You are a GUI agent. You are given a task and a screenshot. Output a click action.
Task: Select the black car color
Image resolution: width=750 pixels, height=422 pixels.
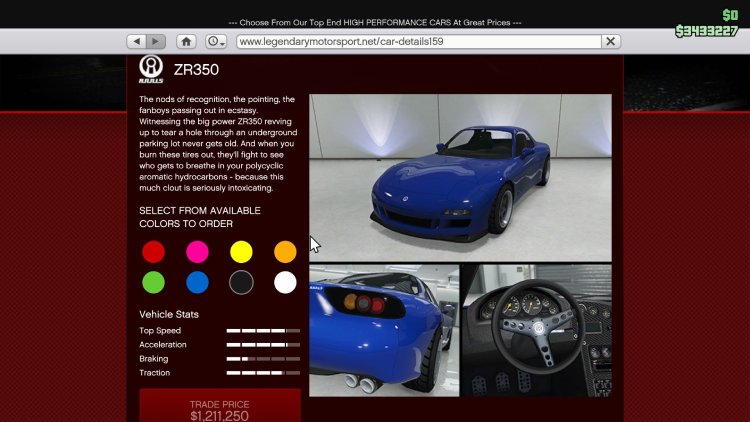(241, 282)
